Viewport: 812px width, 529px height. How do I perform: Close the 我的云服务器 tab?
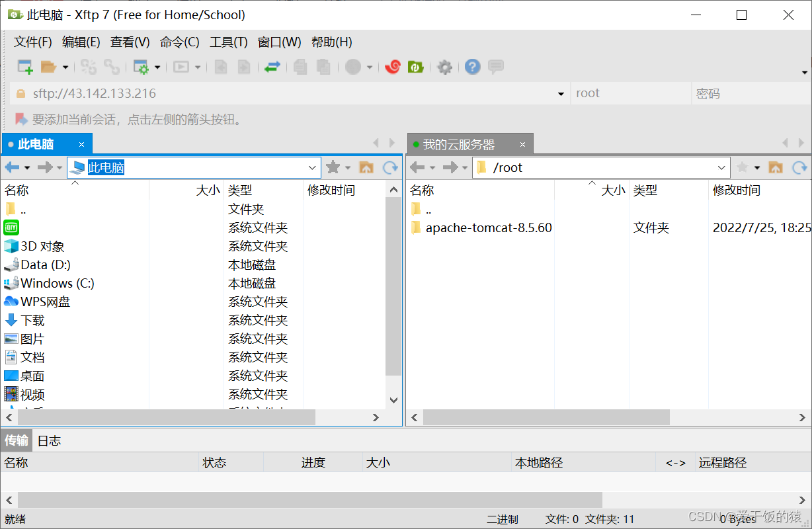(522, 144)
